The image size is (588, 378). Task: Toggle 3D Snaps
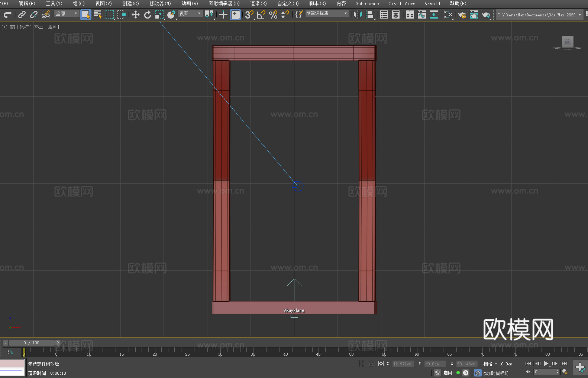pyautogui.click(x=249, y=14)
